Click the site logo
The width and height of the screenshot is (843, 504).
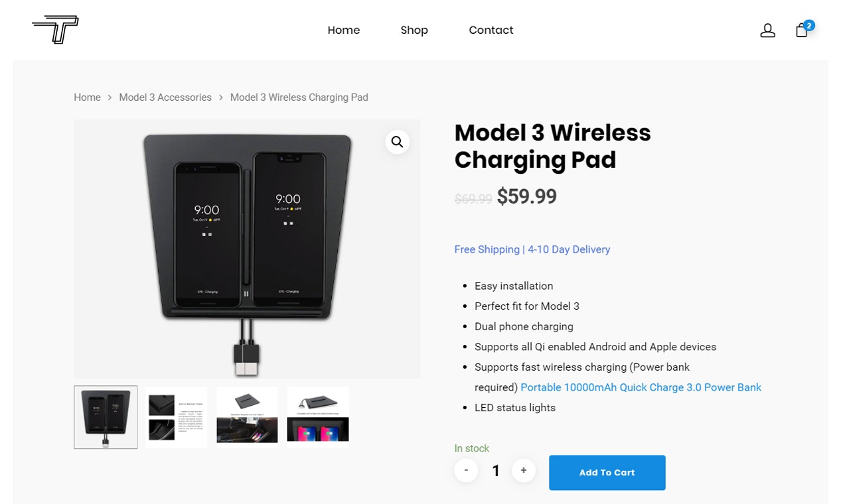tap(56, 29)
